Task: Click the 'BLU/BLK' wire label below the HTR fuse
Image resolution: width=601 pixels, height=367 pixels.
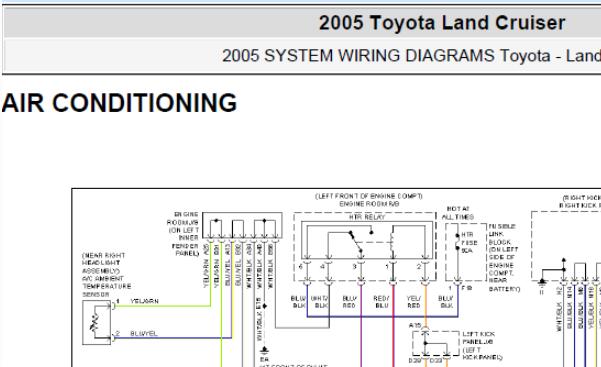Action: point(445,302)
